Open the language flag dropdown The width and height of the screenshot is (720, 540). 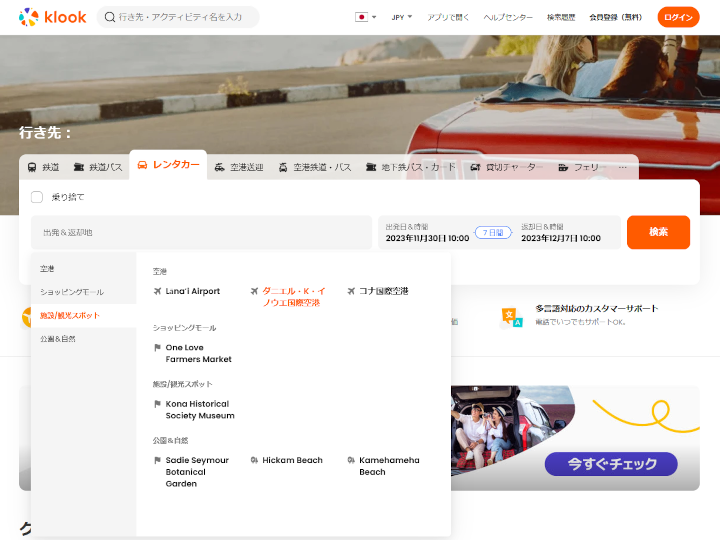tap(366, 17)
